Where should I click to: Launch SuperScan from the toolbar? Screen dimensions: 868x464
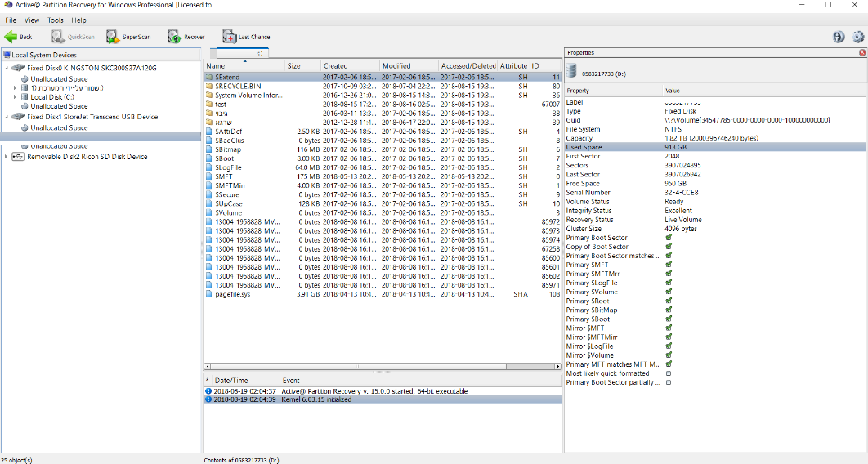click(x=128, y=37)
